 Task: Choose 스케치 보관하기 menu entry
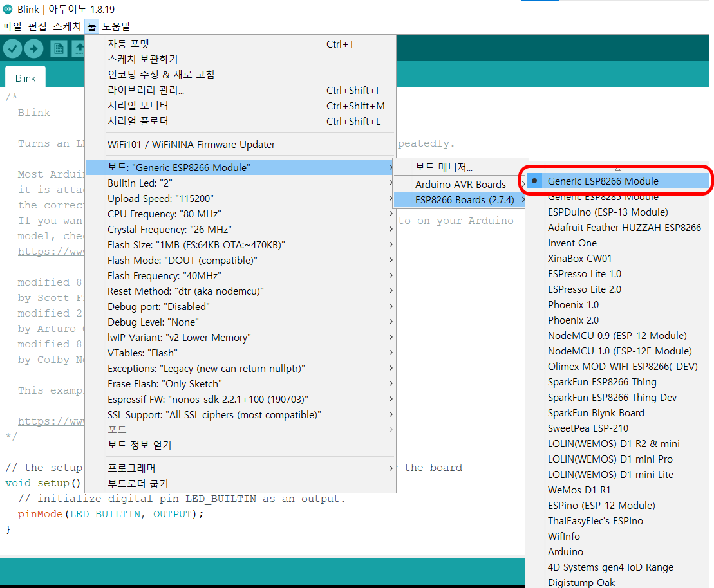240,59
